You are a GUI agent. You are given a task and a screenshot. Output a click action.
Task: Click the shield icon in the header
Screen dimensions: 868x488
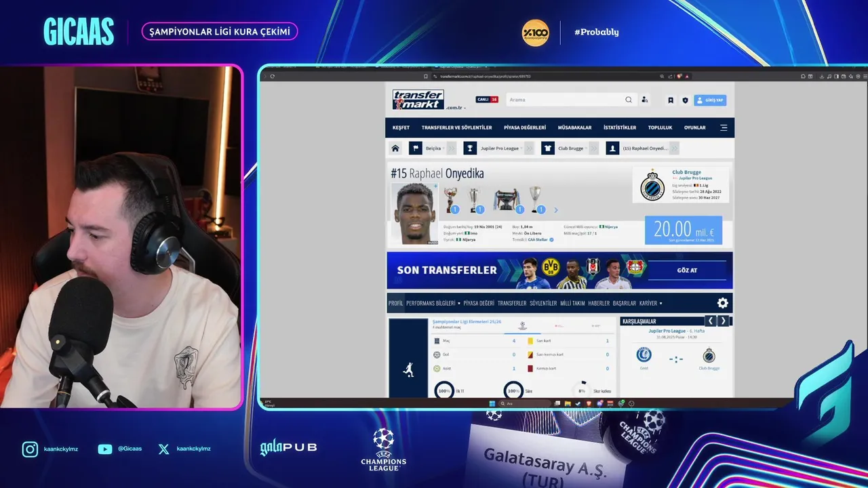(685, 100)
